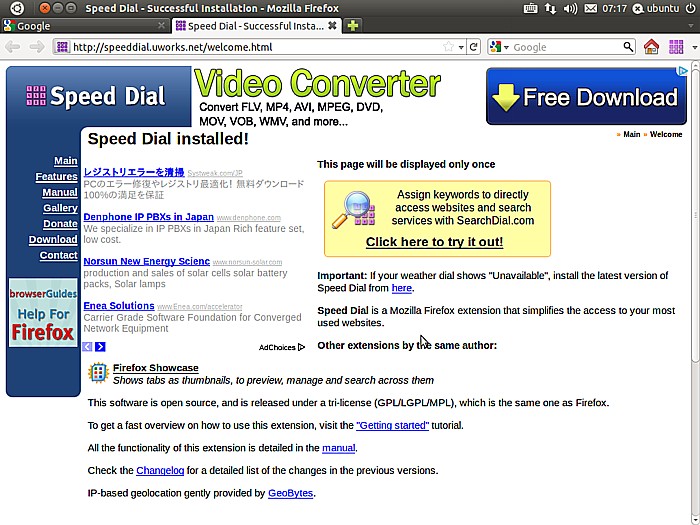Close the Speed Dial tab
Viewport: 700px width, 525px height.
pos(332,25)
